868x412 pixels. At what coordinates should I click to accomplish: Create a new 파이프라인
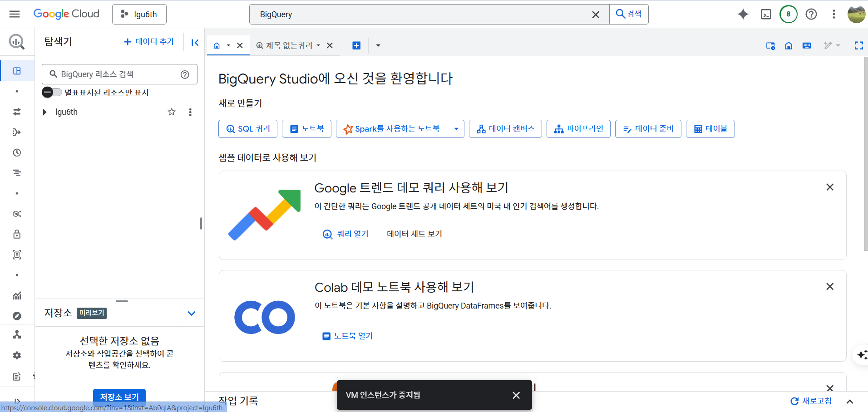pos(578,129)
